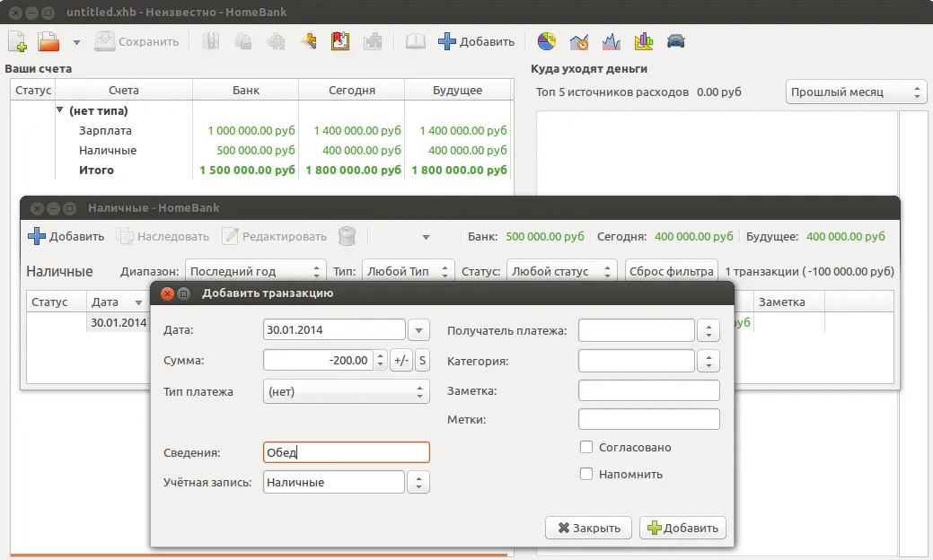Click the Заметка field in the add transaction dialog
This screenshot has width=933, height=560.
[648, 390]
